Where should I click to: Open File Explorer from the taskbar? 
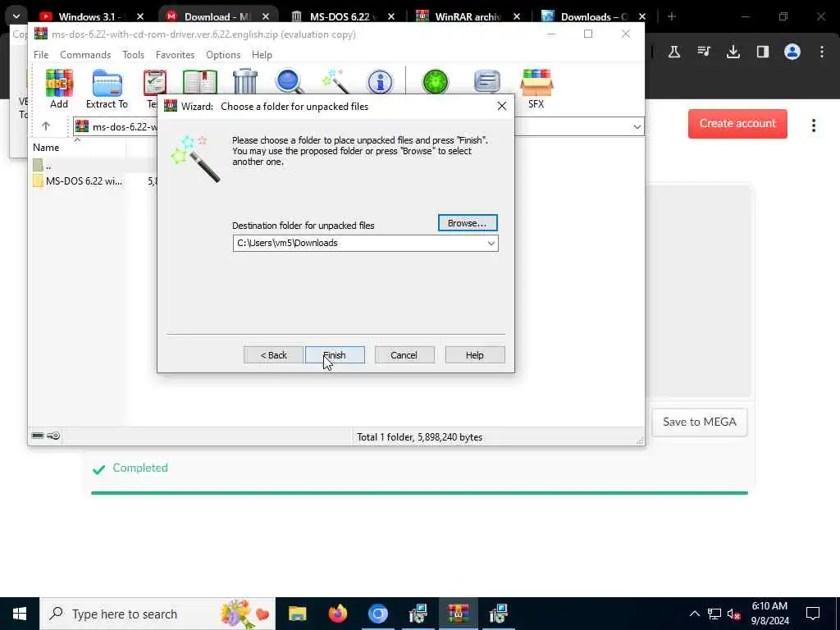(x=297, y=614)
